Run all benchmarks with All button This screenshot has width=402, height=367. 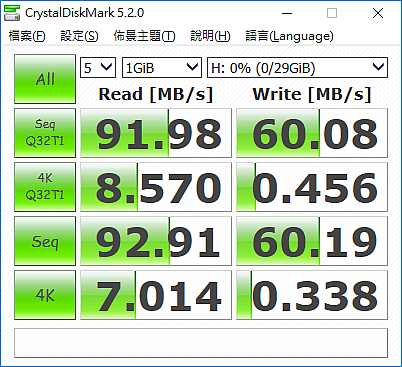click(45, 79)
